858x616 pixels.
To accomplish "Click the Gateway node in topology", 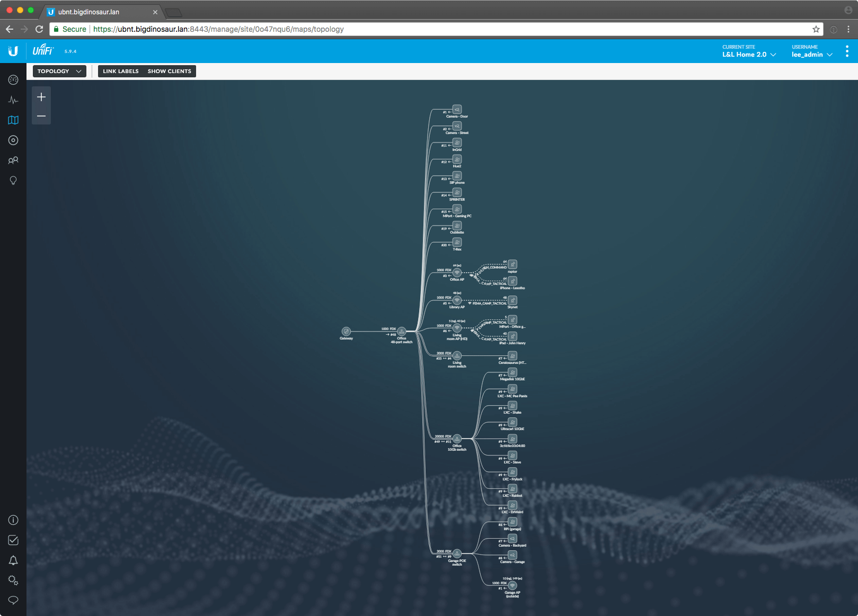I will click(x=346, y=331).
